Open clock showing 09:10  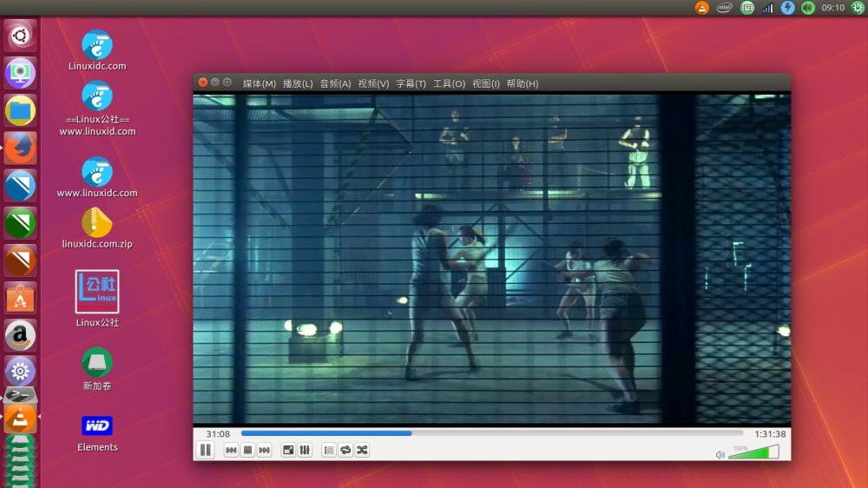coord(832,8)
